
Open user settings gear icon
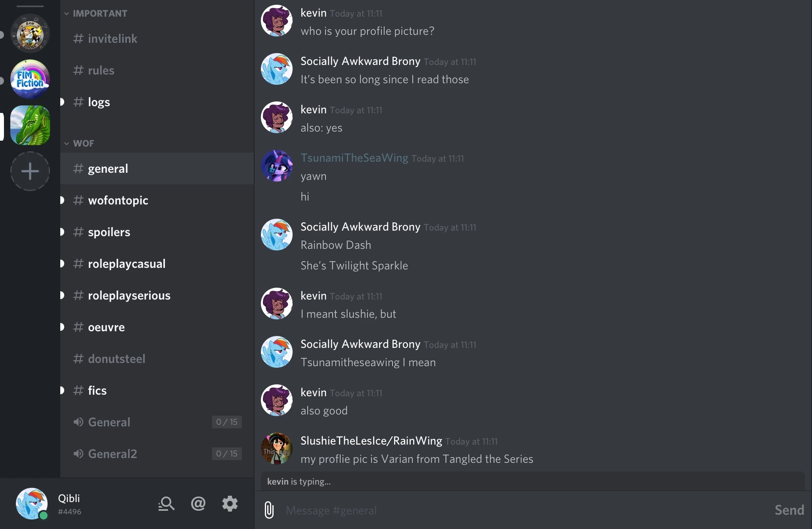[230, 504]
